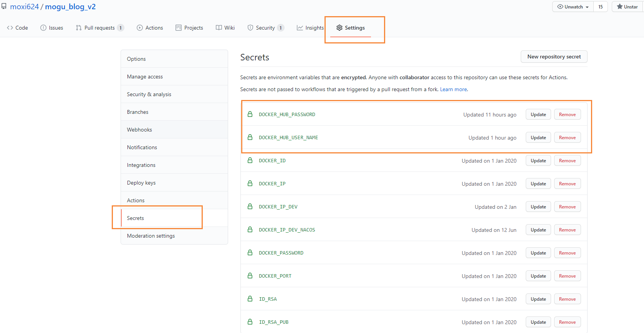
Task: Click the Insights tab graph icon
Action: click(300, 28)
